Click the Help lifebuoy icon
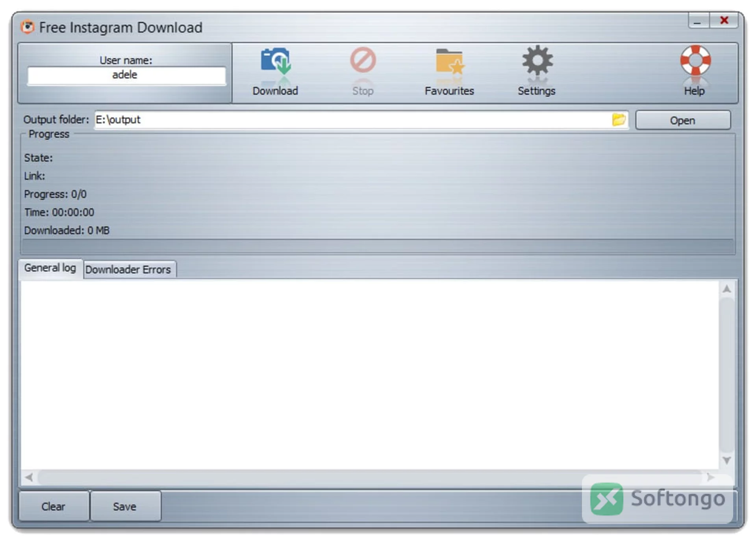This screenshot has width=756, height=540. pos(695,60)
